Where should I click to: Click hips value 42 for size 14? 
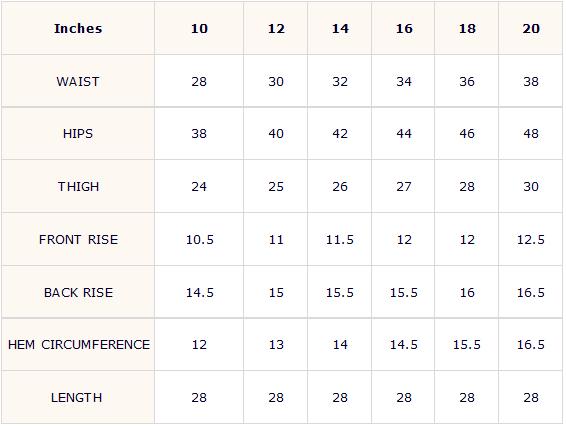pyautogui.click(x=340, y=134)
